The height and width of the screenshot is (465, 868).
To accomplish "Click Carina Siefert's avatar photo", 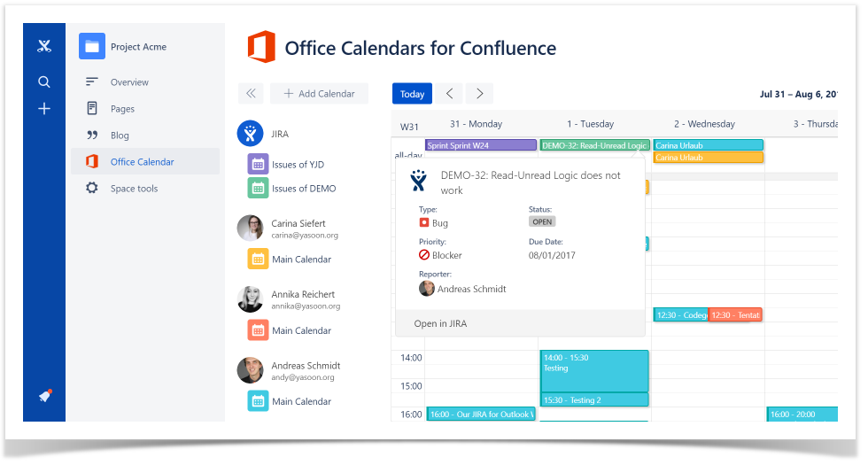I will (x=250, y=229).
